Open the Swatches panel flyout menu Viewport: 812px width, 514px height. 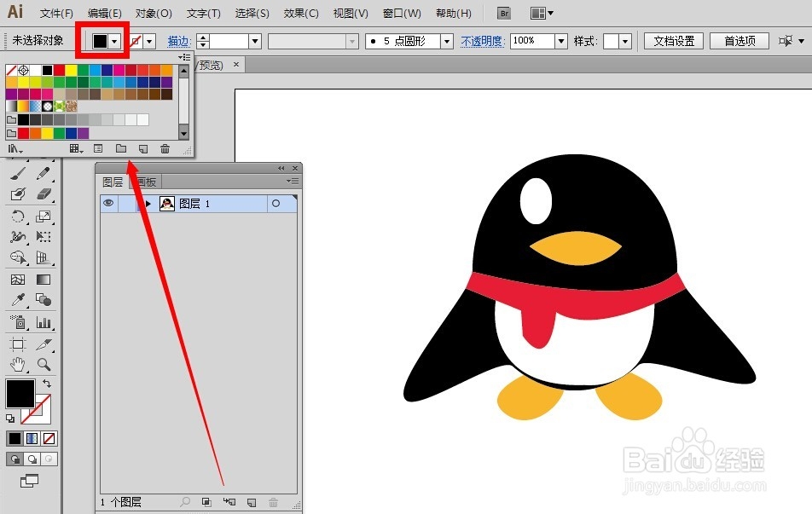coord(184,57)
